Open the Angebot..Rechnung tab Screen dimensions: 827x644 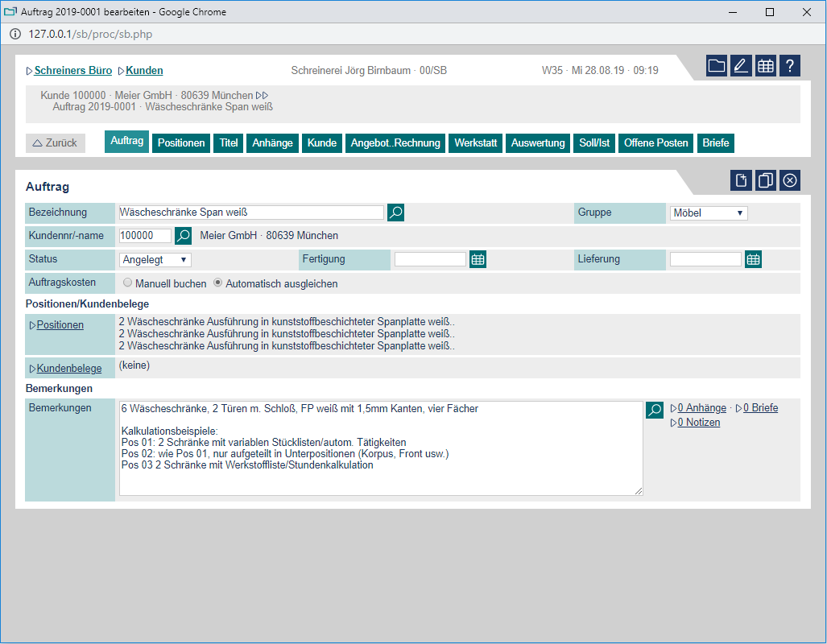pos(395,143)
